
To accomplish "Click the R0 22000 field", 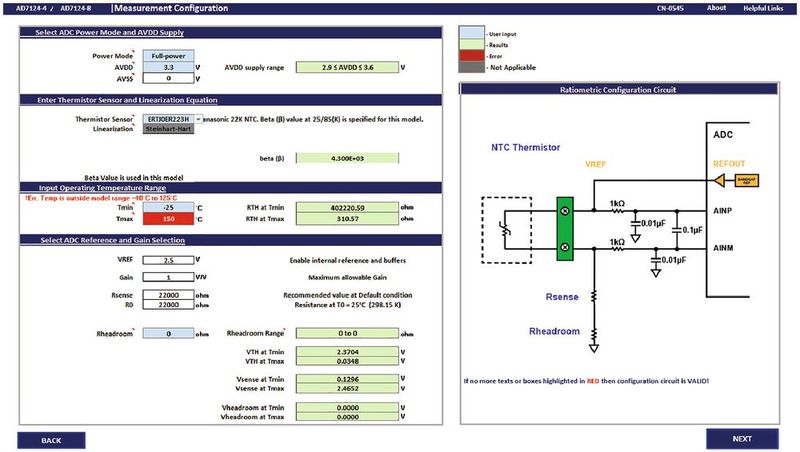I will click(x=168, y=305).
